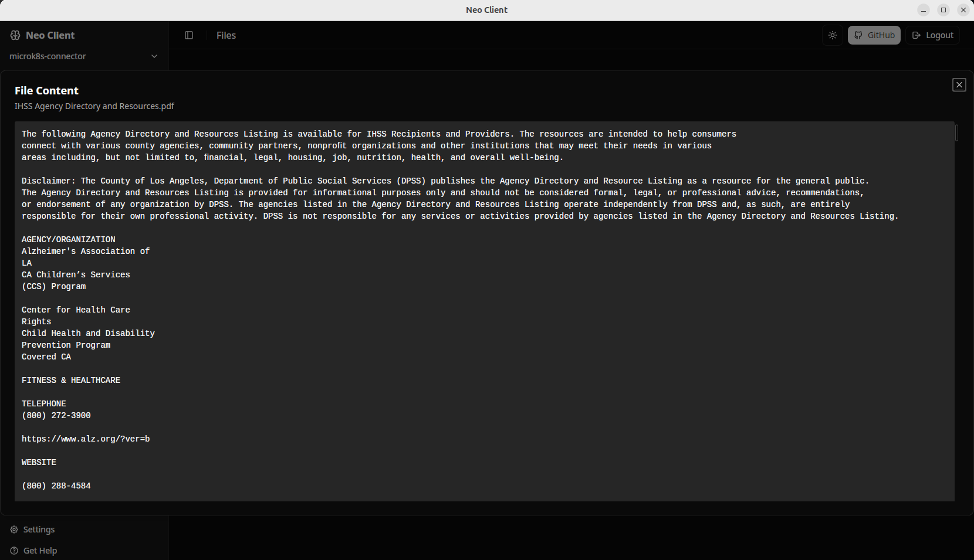974x560 pixels.
Task: Maximize the Neo Client window
Action: [x=943, y=10]
